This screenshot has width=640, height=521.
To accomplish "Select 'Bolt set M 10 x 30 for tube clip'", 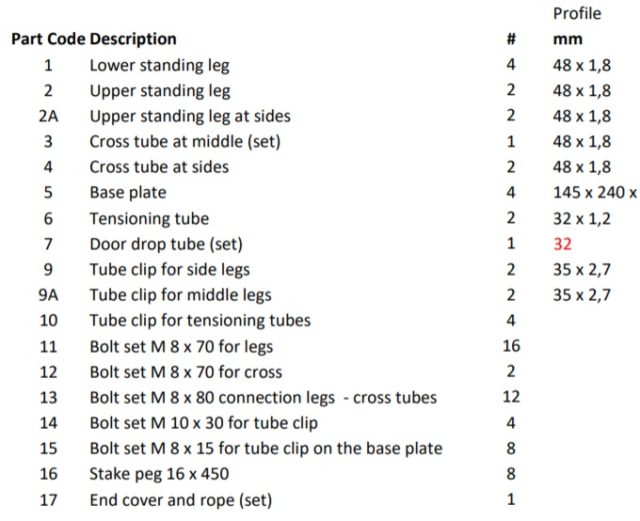I will point(204,423).
